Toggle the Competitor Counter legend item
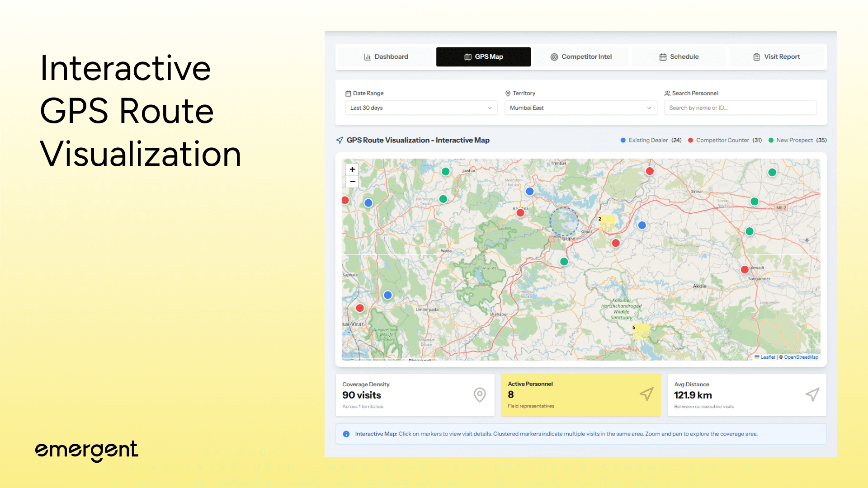868x488 pixels. [x=722, y=141]
